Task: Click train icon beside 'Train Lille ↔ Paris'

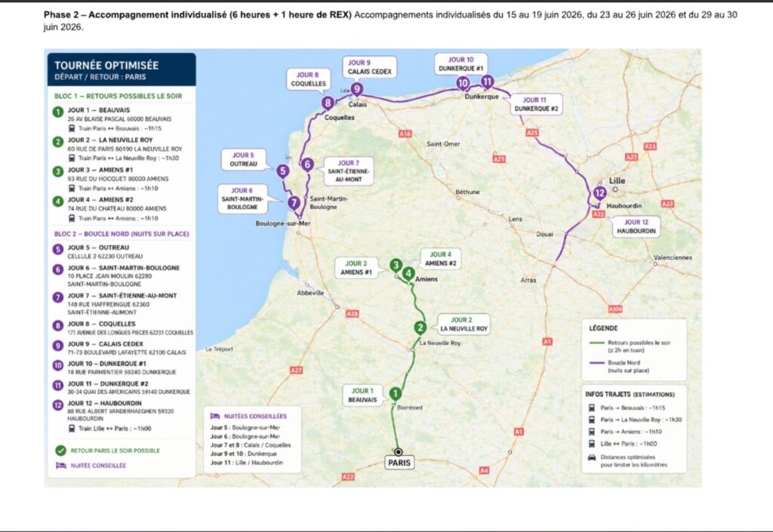Action: [x=72, y=429]
